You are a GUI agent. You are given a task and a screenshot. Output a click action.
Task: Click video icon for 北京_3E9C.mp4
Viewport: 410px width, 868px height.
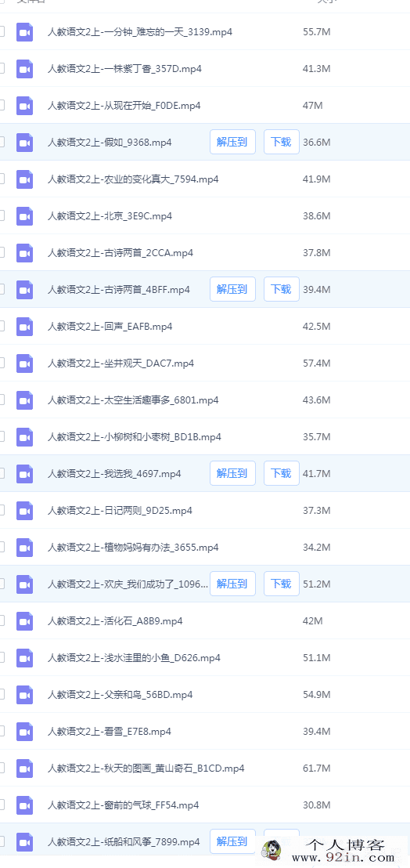pyautogui.click(x=25, y=216)
